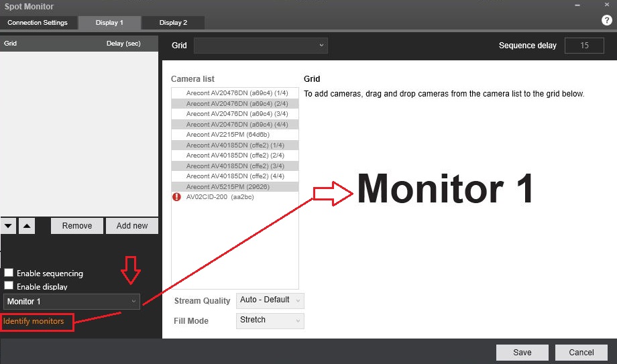
Task: Cancel the dialog
Action: [x=581, y=352]
